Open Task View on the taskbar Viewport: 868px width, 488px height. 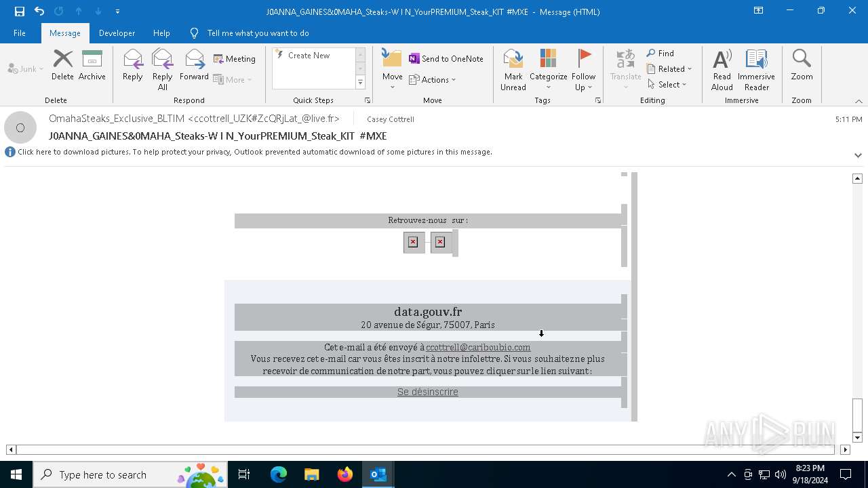pos(244,474)
